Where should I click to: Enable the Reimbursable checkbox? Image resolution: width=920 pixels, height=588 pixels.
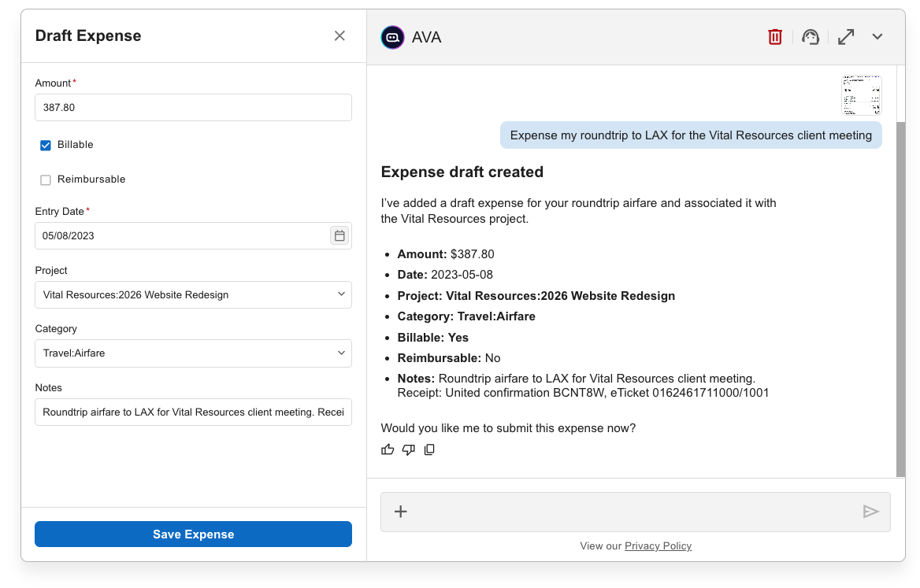tap(46, 179)
